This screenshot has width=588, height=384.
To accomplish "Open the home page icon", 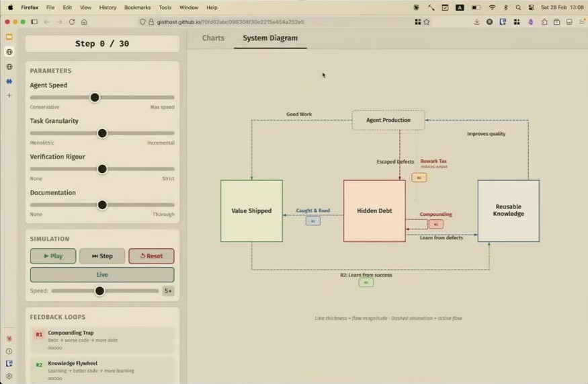I will [84, 22].
